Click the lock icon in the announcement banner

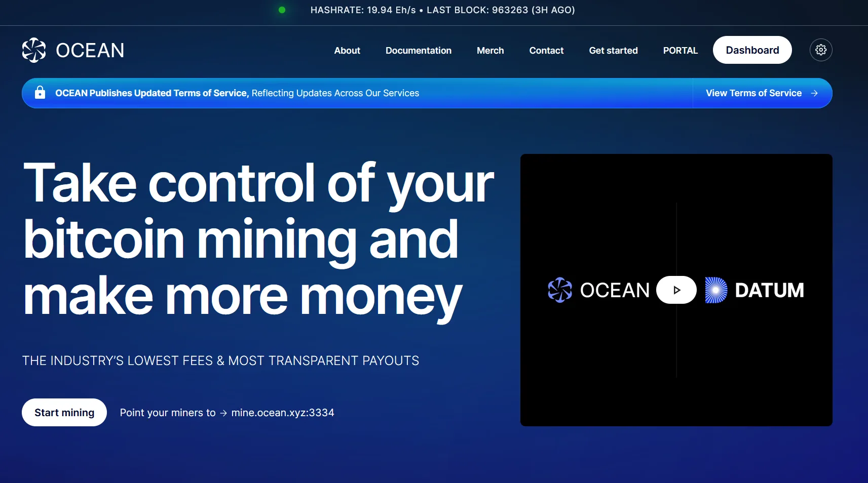[40, 93]
